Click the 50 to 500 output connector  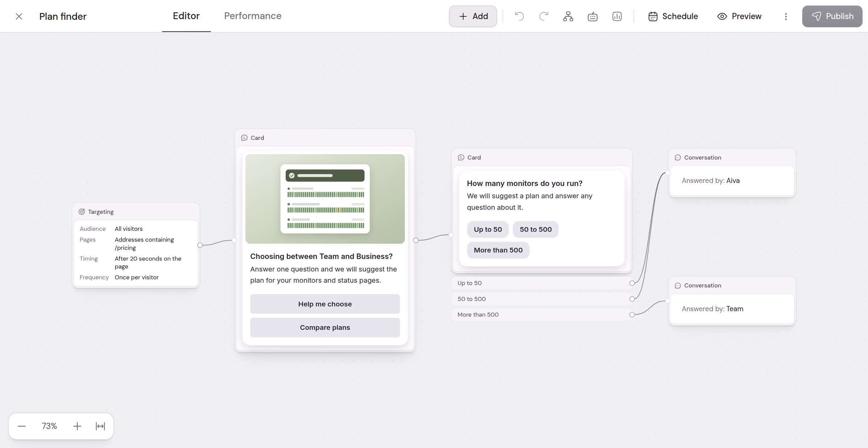(x=632, y=299)
